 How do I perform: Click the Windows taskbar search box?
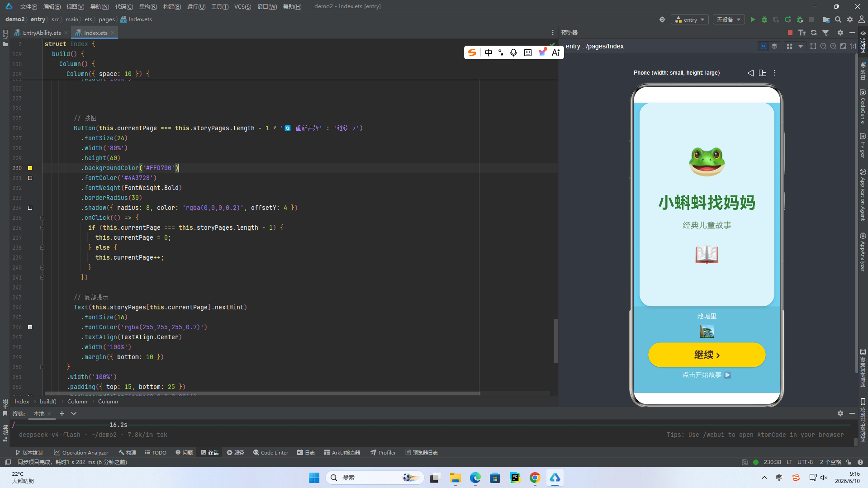[375, 478]
